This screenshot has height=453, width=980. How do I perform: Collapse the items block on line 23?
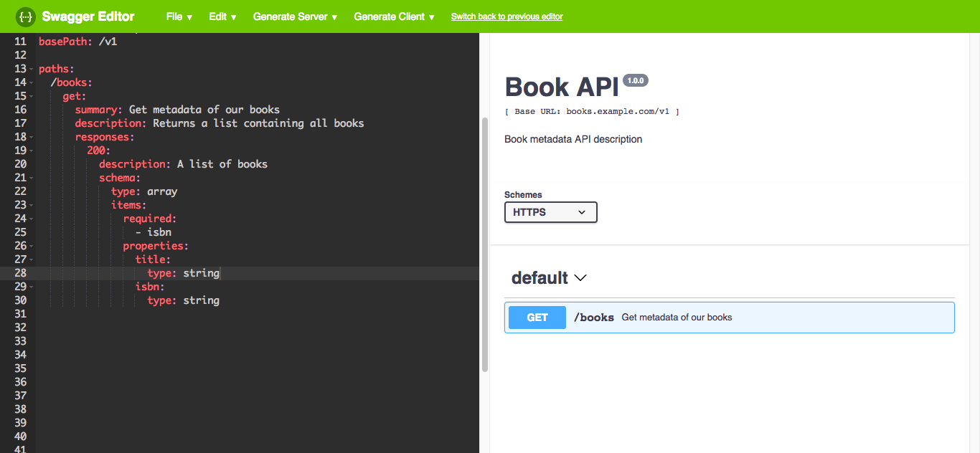coord(30,204)
